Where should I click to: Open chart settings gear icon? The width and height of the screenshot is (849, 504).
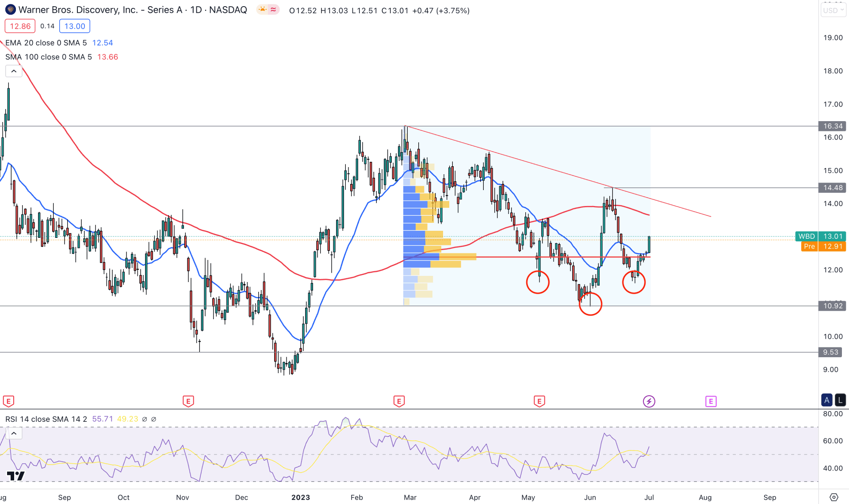(x=834, y=497)
